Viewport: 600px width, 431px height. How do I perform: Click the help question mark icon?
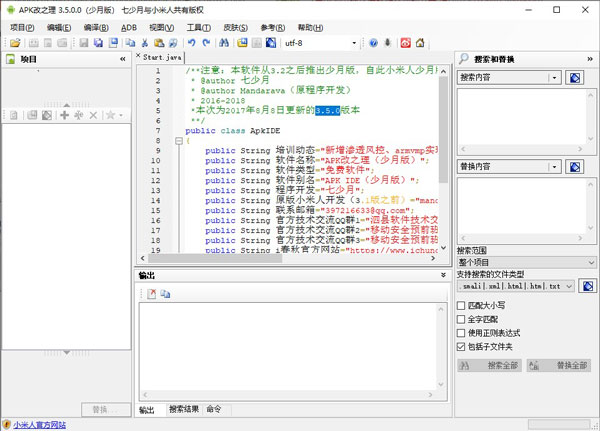(373, 43)
